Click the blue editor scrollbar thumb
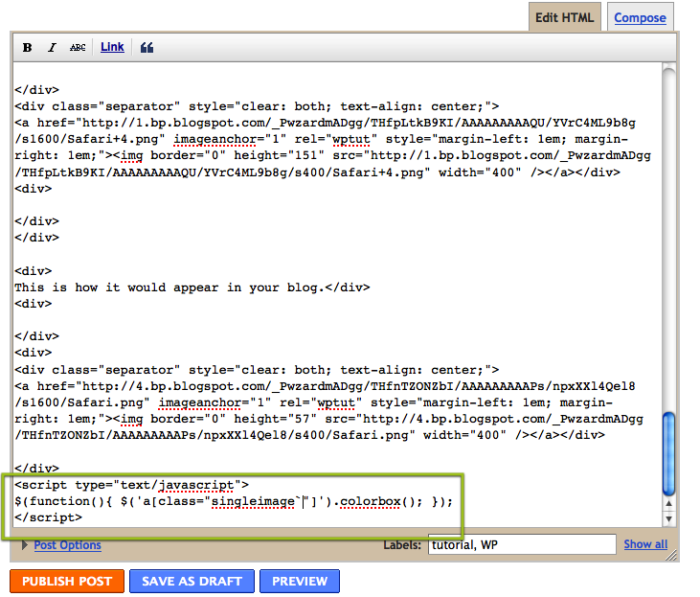 [x=668, y=454]
